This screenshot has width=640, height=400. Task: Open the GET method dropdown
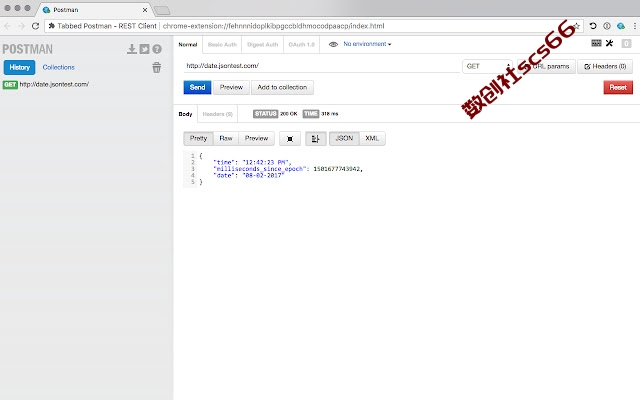[x=487, y=66]
